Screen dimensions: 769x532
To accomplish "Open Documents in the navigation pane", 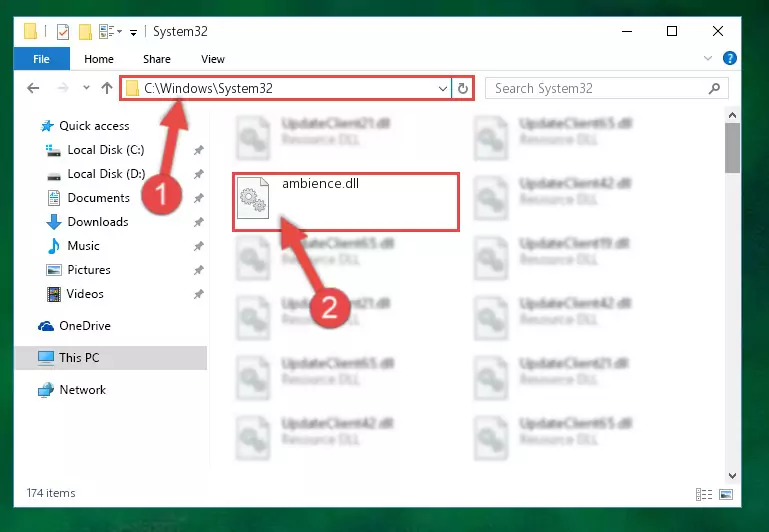I will [99, 198].
